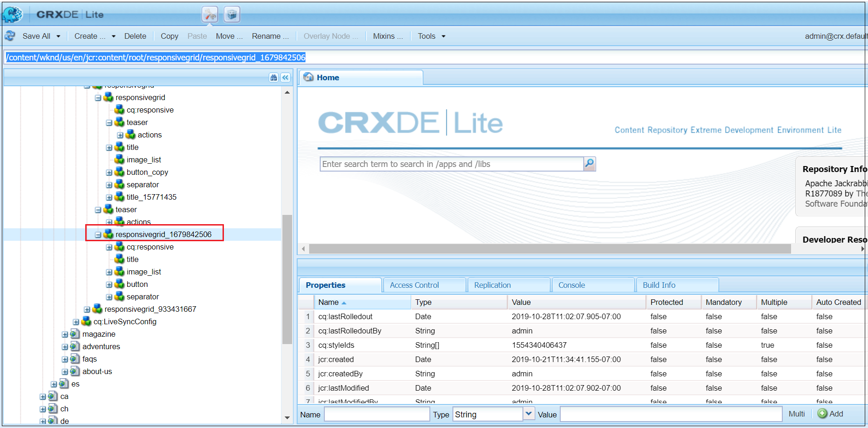Select the separator node under responsivegrid_1679842506
The height and width of the screenshot is (428, 868).
pos(142,297)
